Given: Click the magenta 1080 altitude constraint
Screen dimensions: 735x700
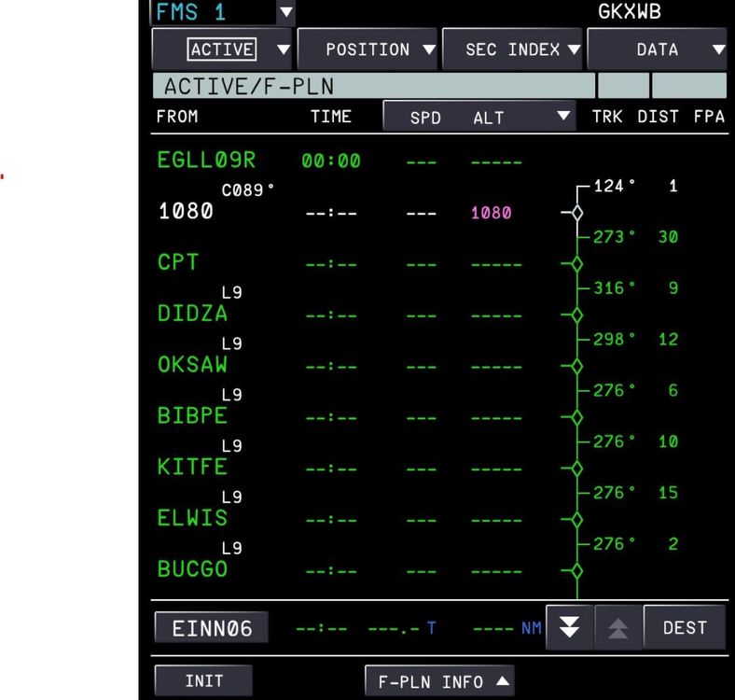Looking at the screenshot, I should tap(491, 213).
